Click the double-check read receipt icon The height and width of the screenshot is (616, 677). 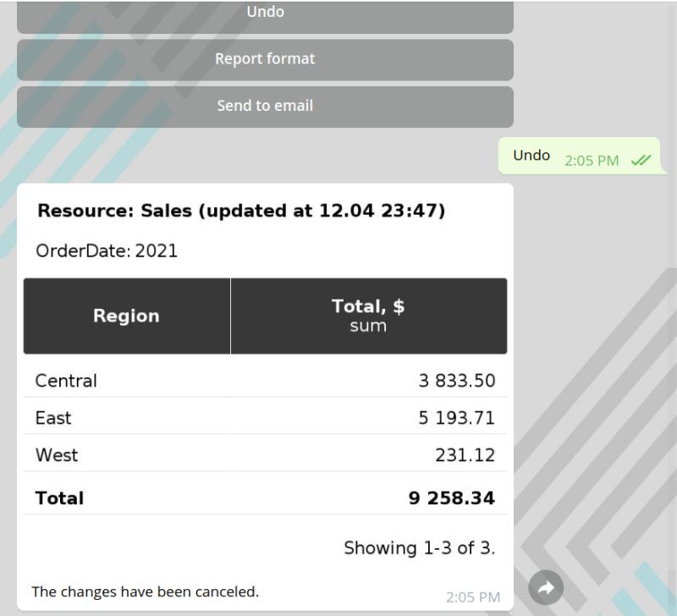(x=641, y=160)
